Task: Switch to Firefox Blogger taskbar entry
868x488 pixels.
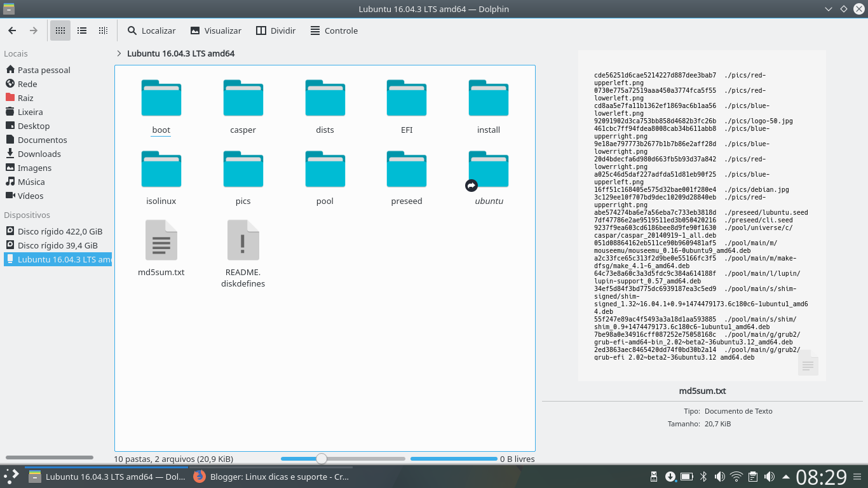Action: tap(271, 477)
